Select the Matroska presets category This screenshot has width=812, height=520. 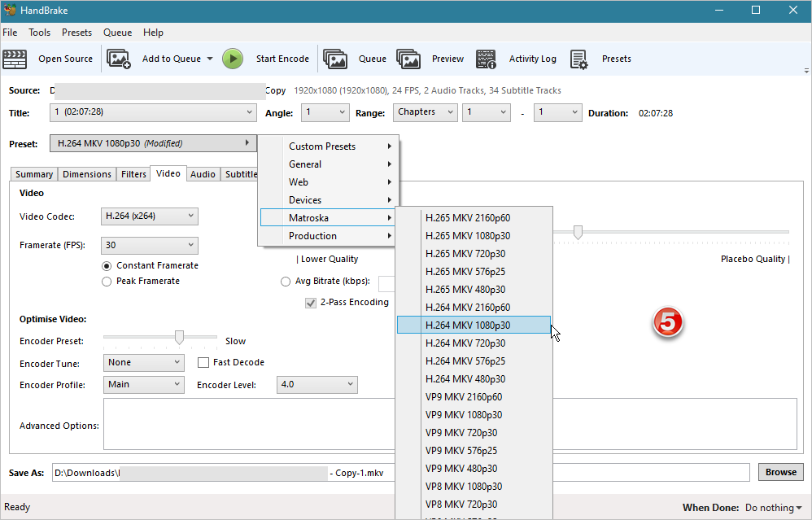(329, 218)
